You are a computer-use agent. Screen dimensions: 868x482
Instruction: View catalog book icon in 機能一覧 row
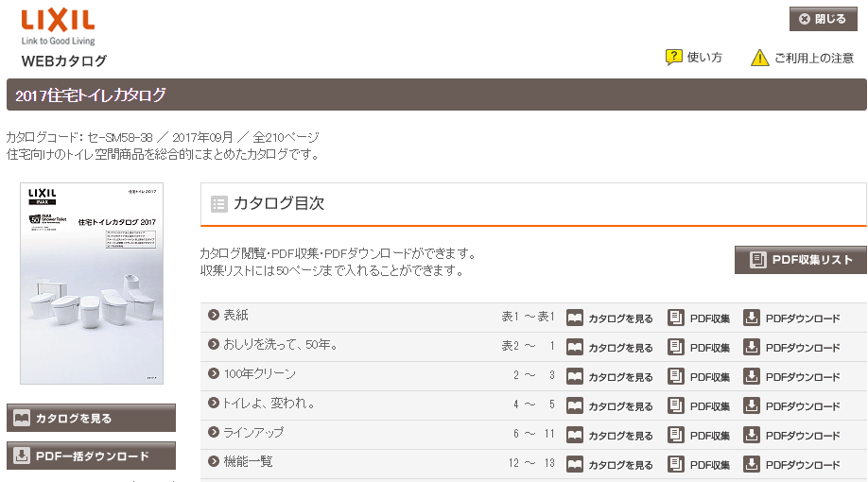575,464
